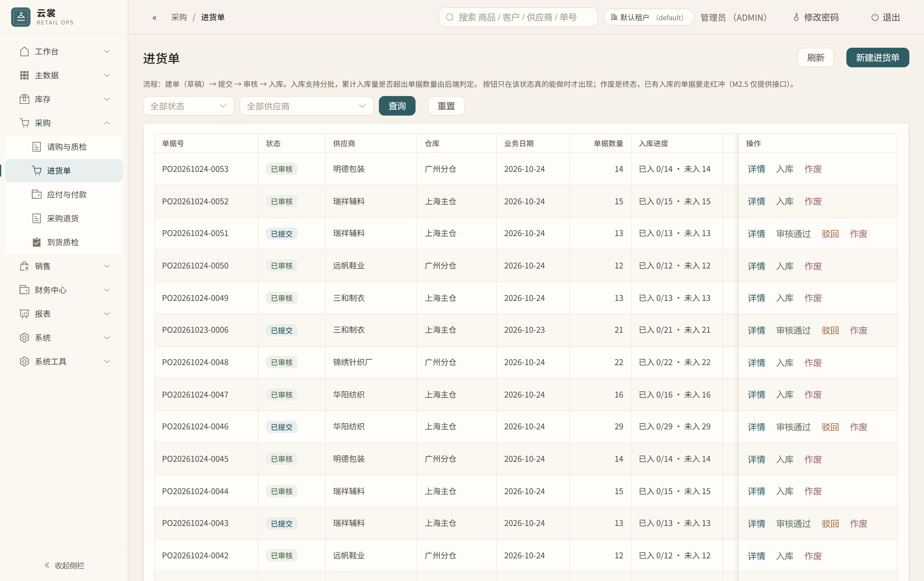The width and height of the screenshot is (924, 581).
Task: Expand the 销售 menu chevron
Action: [x=107, y=266]
